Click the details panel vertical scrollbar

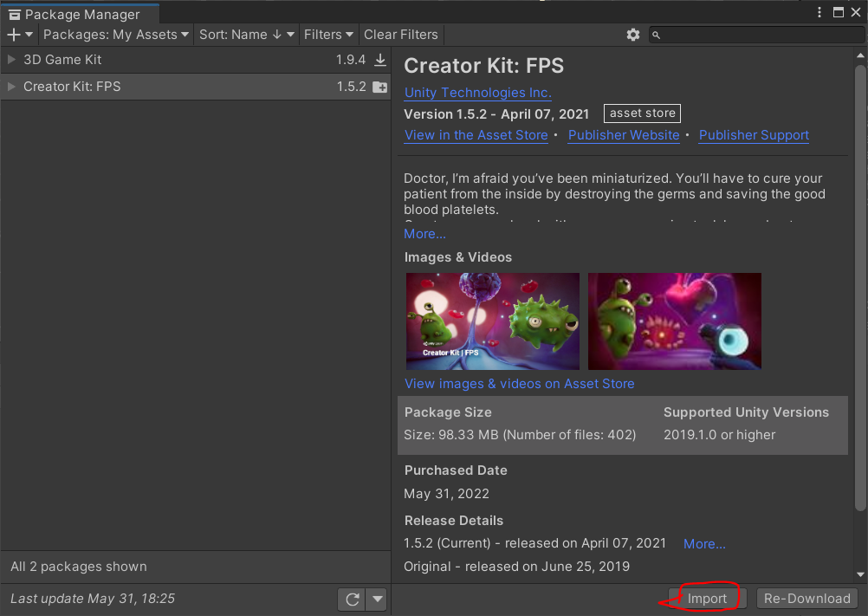point(860,288)
